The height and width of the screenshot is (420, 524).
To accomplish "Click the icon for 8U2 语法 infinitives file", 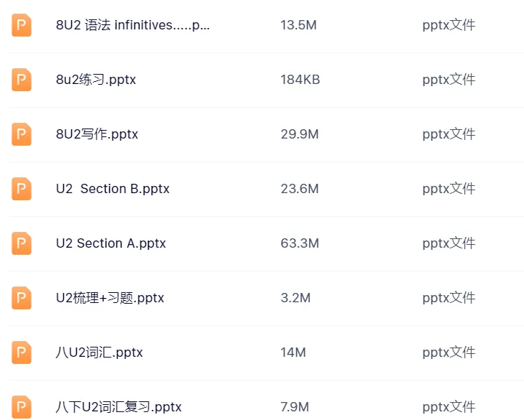I will tap(22, 25).
